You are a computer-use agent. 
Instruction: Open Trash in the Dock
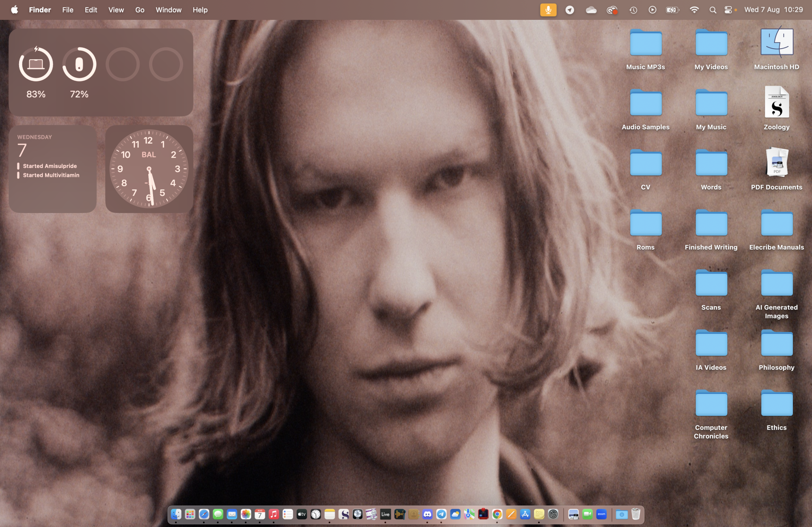[x=635, y=514]
